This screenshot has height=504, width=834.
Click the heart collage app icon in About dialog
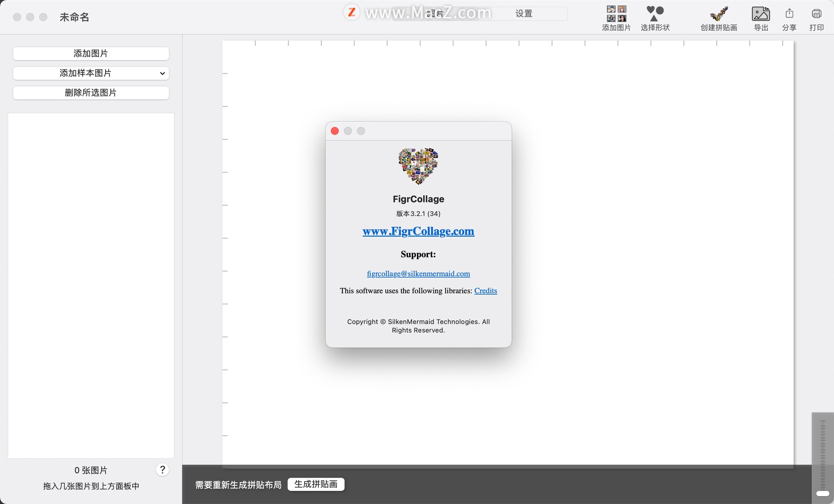pyautogui.click(x=418, y=166)
